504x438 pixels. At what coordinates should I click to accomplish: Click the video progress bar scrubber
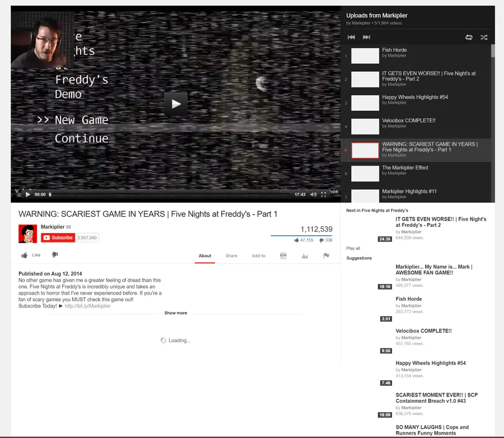(50, 194)
